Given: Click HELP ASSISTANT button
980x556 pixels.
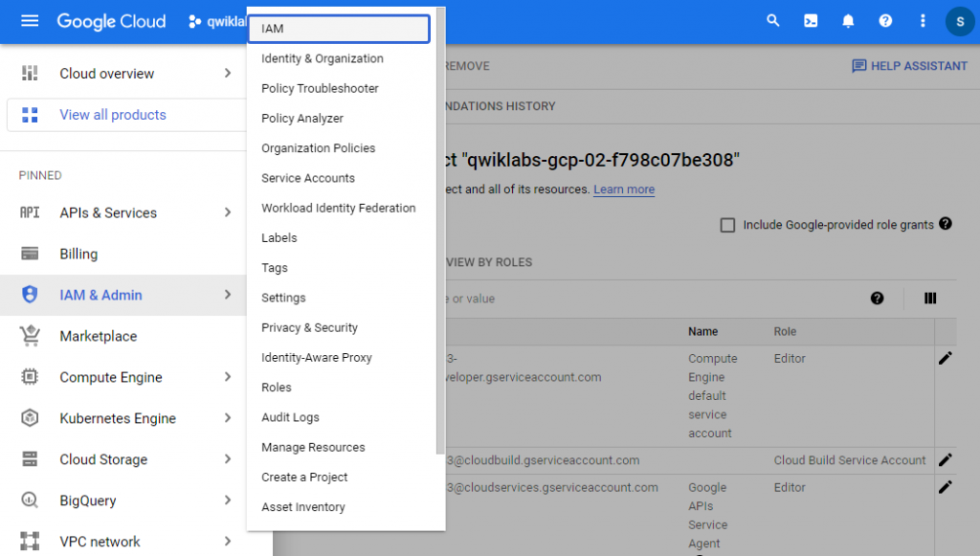Looking at the screenshot, I should point(909,66).
